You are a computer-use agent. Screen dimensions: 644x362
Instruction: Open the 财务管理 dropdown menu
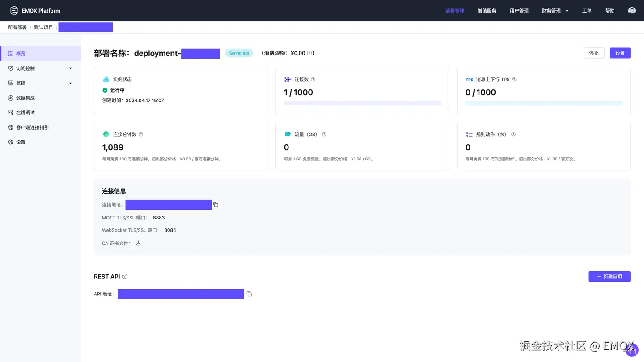[x=555, y=10]
